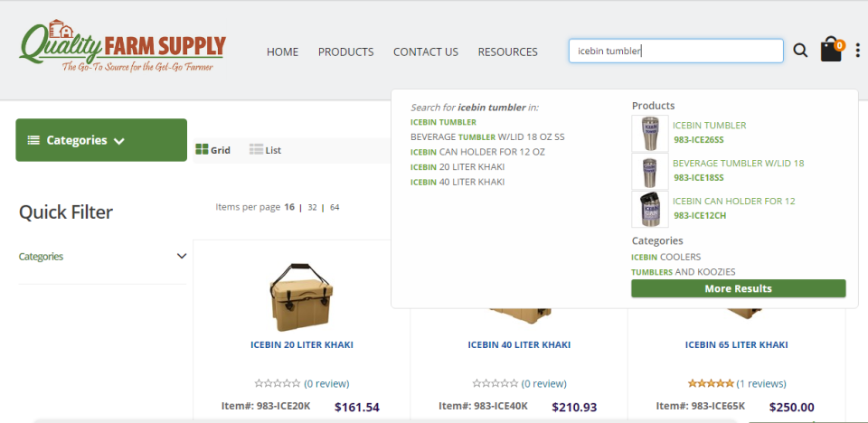Click star rating of ICEBIN 20 LITER KHAKI

278,383
